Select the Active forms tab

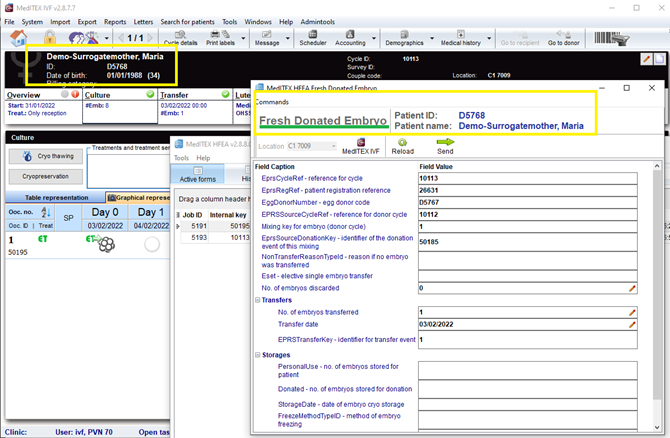pos(197,174)
